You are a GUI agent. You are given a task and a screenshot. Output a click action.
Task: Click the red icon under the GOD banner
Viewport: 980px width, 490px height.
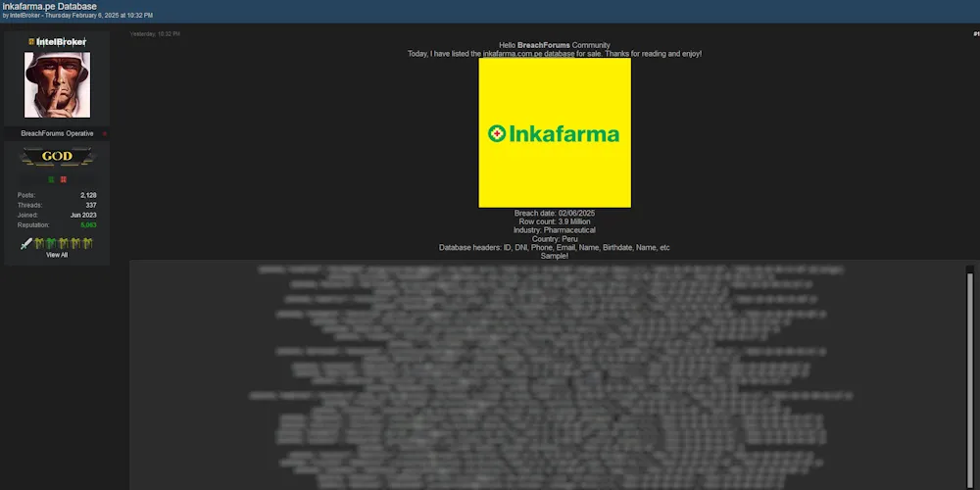[63, 179]
